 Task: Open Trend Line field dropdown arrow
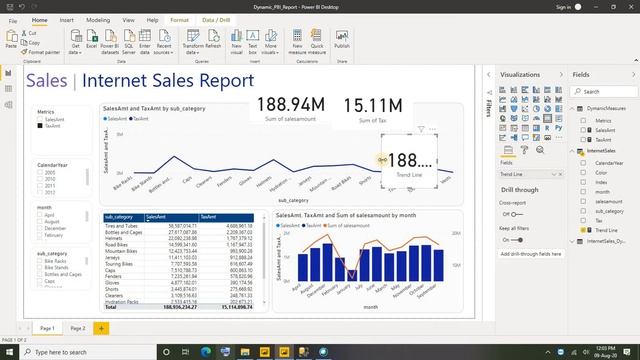(x=554, y=174)
